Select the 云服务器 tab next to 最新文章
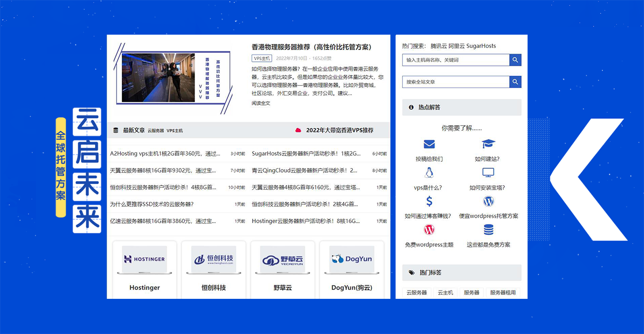Image resolution: width=644 pixels, height=334 pixels. pyautogui.click(x=156, y=131)
